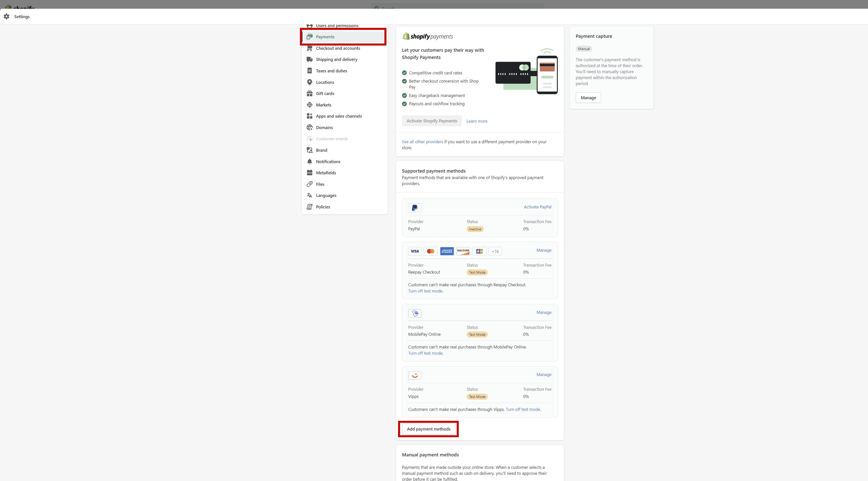Click the Metafields icon
The width and height of the screenshot is (868, 481).
[x=310, y=173]
